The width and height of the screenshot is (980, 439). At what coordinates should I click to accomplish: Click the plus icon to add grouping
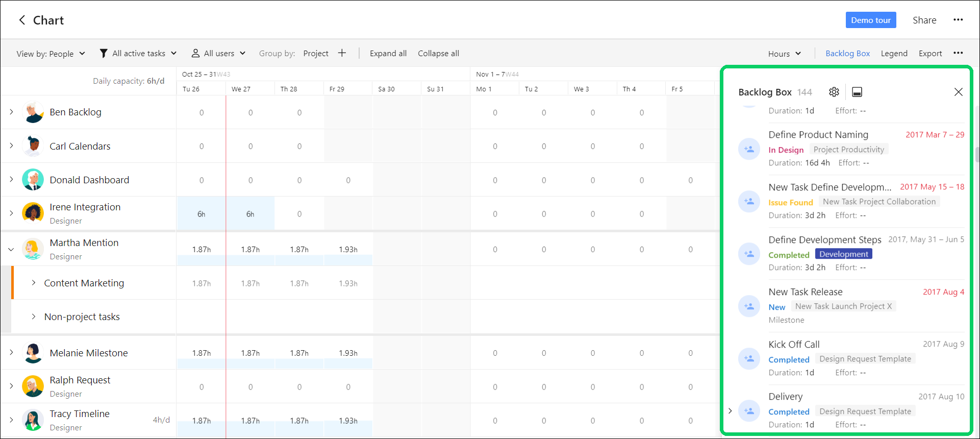tap(342, 53)
